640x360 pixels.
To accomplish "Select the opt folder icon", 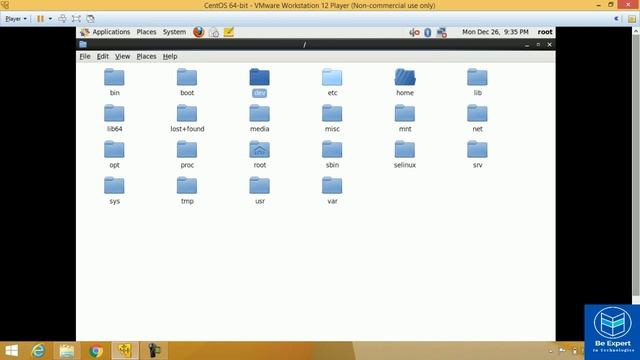I will pyautogui.click(x=114, y=149).
